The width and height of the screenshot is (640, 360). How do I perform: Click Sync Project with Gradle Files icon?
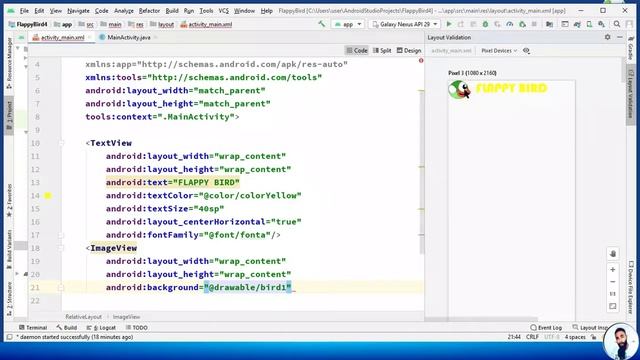click(x=577, y=24)
